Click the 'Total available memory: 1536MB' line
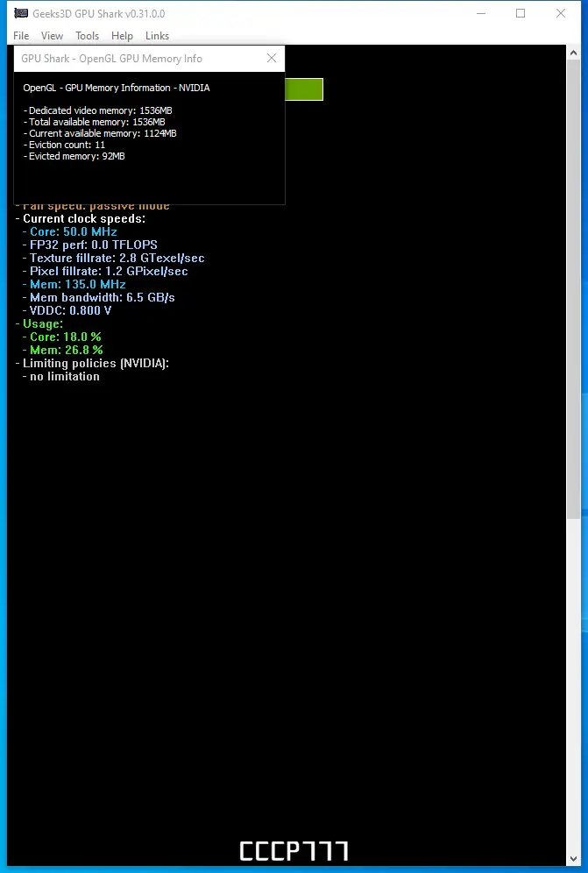588x873 pixels. coord(95,122)
